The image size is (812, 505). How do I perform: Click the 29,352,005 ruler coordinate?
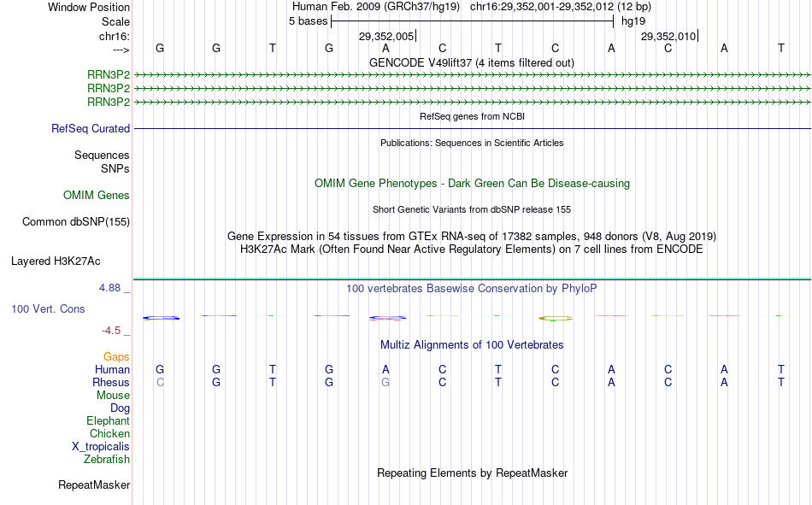pyautogui.click(x=386, y=36)
